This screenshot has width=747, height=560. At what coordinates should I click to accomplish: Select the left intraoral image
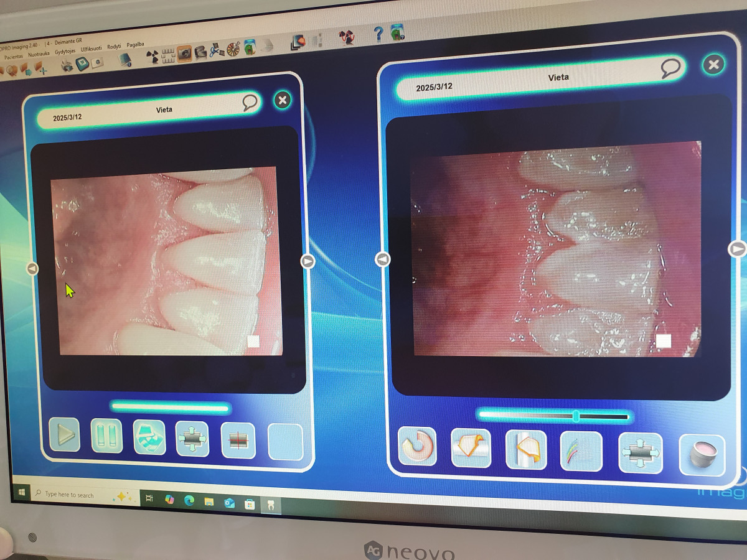167,261
